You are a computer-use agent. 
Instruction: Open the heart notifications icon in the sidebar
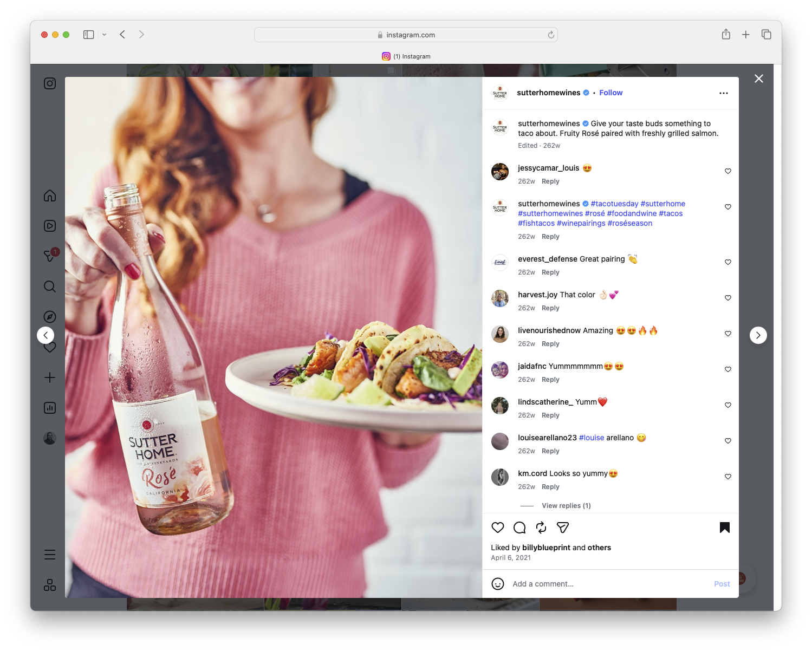50,347
